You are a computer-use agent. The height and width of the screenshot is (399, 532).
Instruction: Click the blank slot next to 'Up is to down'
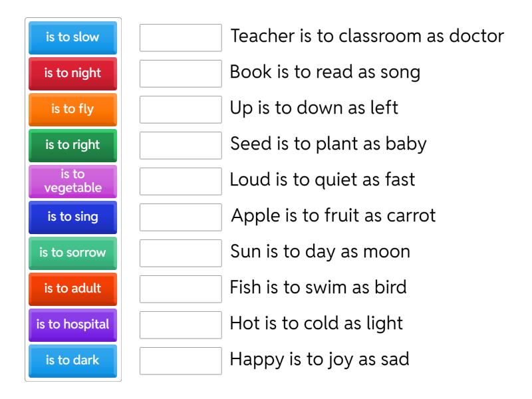(x=181, y=110)
